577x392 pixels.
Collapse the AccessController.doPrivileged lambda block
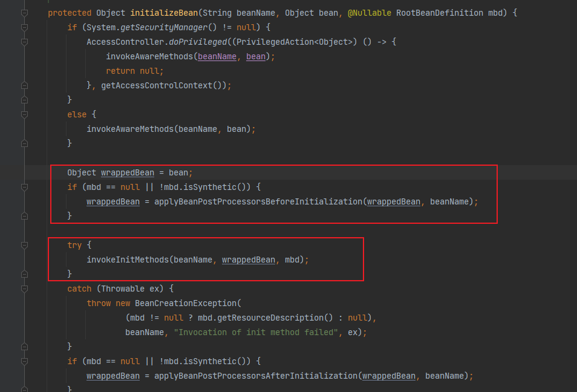[x=25, y=42]
